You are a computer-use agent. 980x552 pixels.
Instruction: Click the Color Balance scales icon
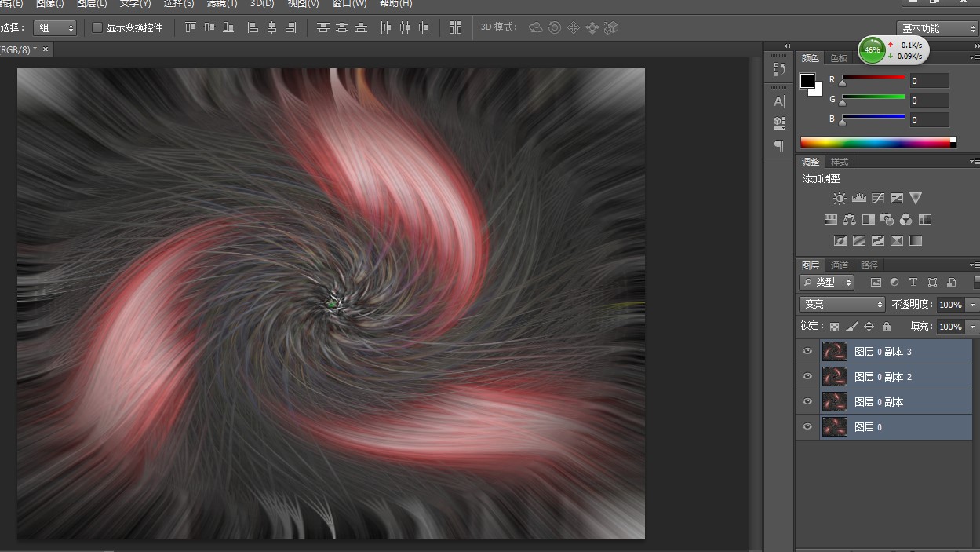click(849, 220)
